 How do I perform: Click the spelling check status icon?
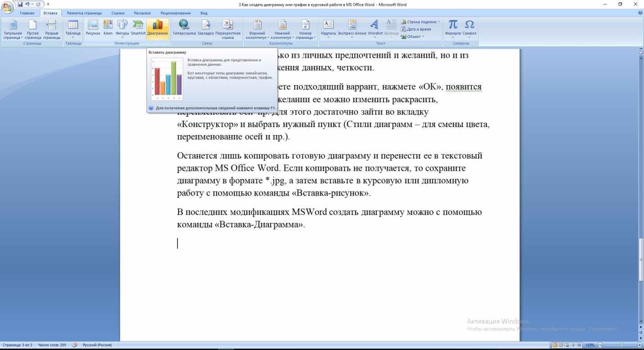click(74, 345)
